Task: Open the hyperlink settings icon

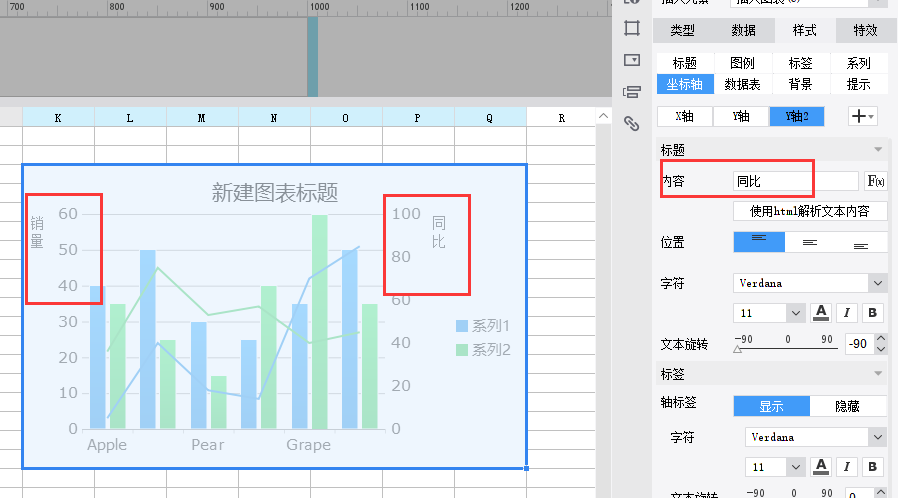Action: [x=632, y=124]
